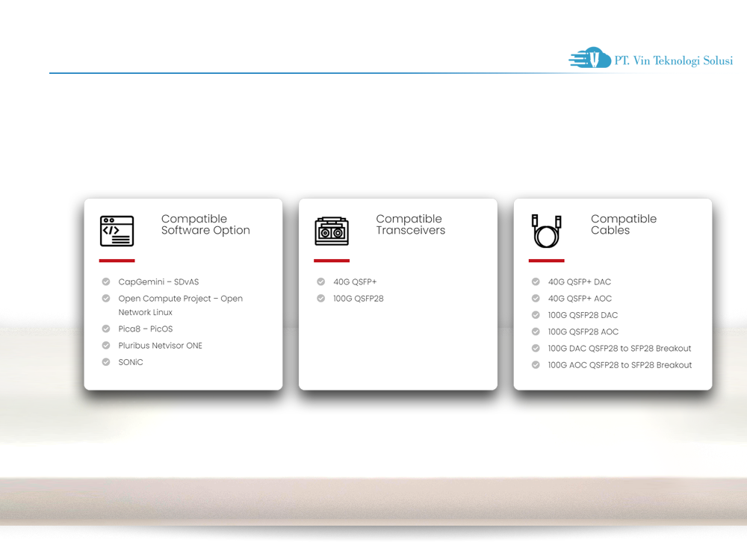Click the PT. Vin Teknologi Solusi cloud logo
747x560 pixels.
tap(590, 57)
